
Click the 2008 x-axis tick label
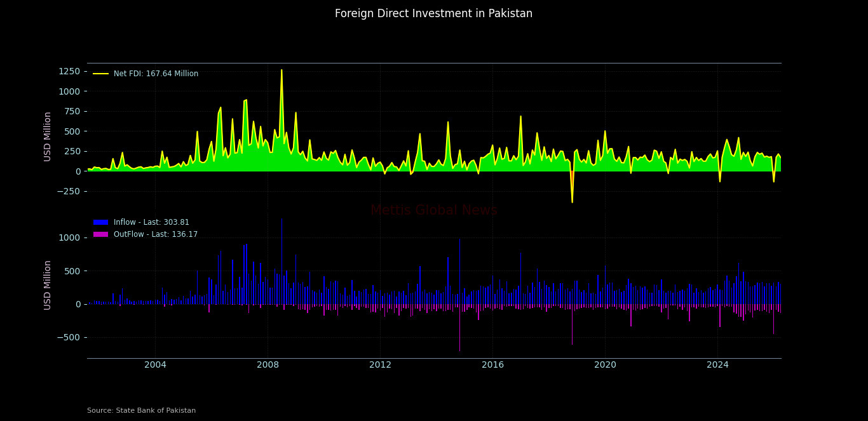point(268,364)
